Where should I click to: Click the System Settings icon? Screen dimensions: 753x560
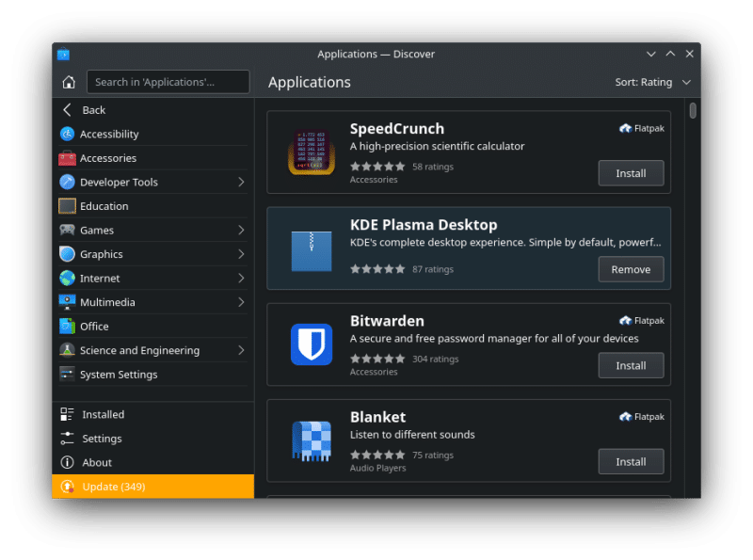pos(67,375)
